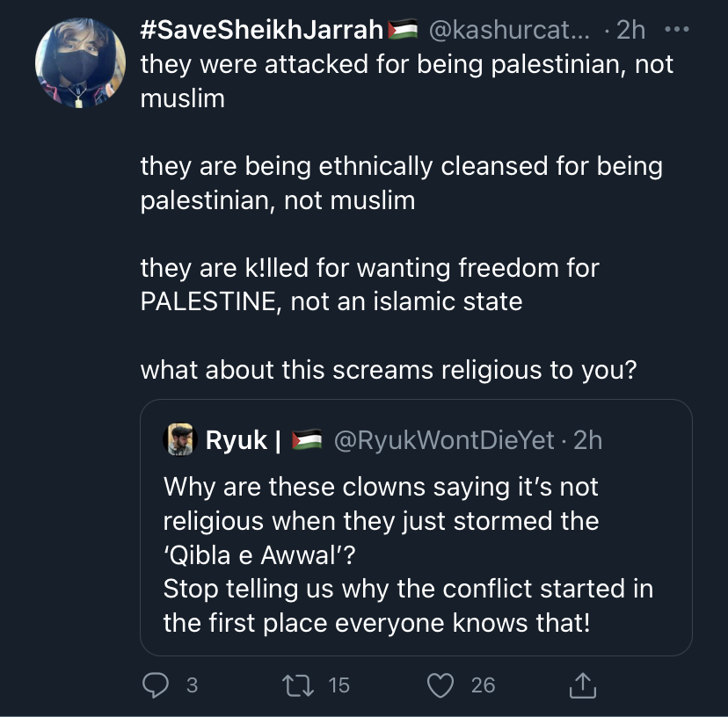Click the @RyukWontDieYet handle
The width and height of the screenshot is (728, 717).
[x=442, y=439]
